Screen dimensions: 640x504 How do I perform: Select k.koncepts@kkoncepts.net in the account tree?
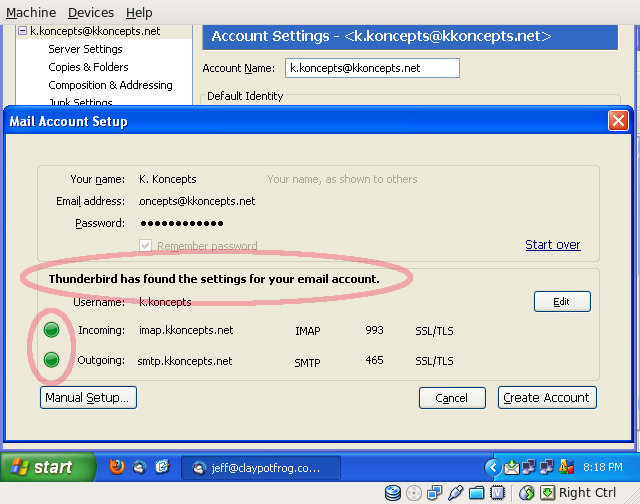(x=95, y=31)
